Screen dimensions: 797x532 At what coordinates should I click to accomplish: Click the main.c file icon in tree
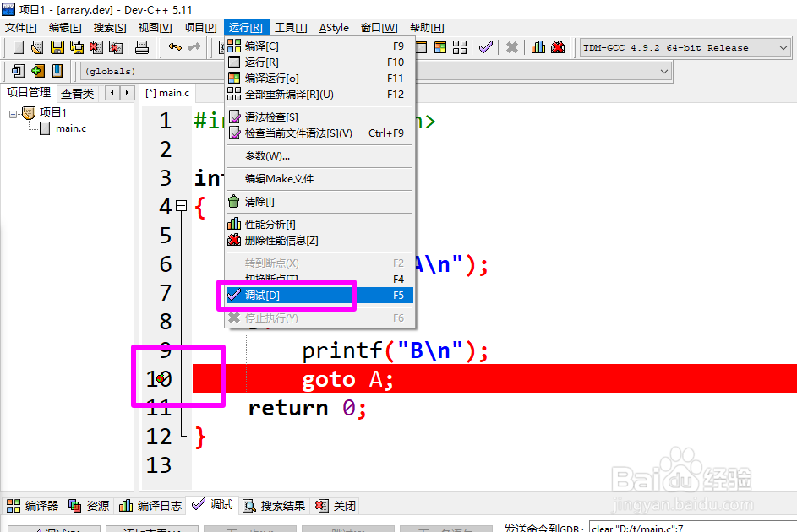tap(46, 128)
